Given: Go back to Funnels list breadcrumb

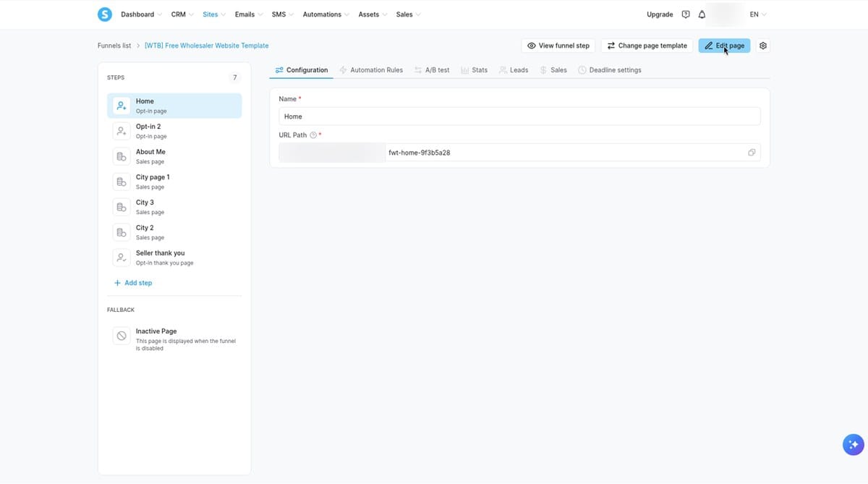Looking at the screenshot, I should click(114, 46).
